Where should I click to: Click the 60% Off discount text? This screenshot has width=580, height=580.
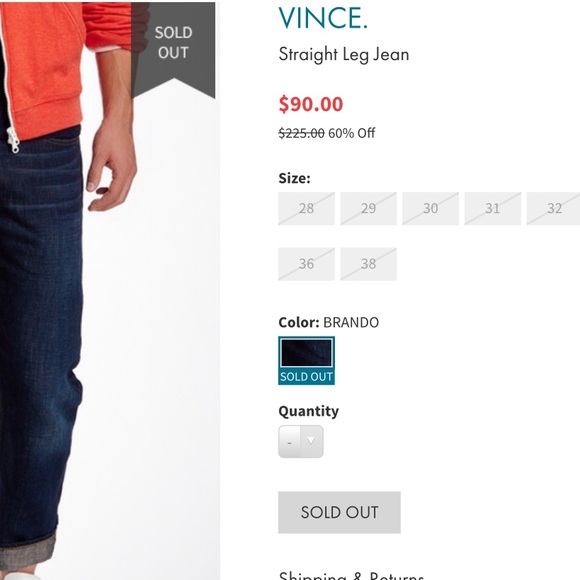tap(352, 133)
